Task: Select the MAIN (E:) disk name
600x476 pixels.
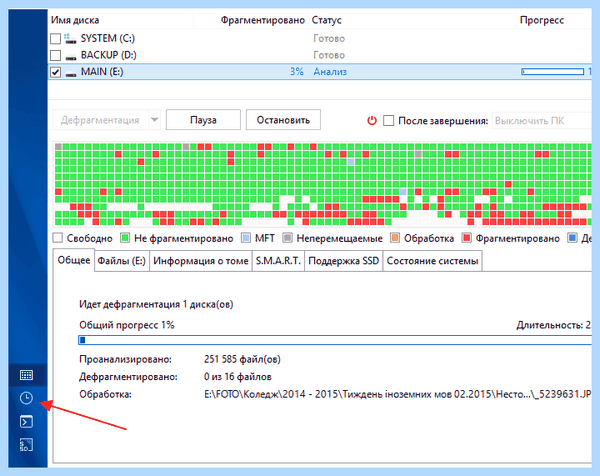Action: tap(102, 72)
